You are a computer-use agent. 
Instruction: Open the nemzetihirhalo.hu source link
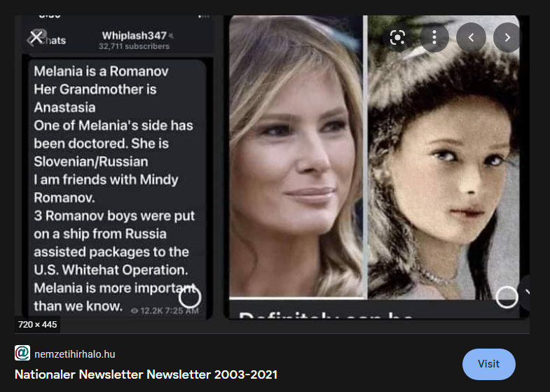[75, 354]
